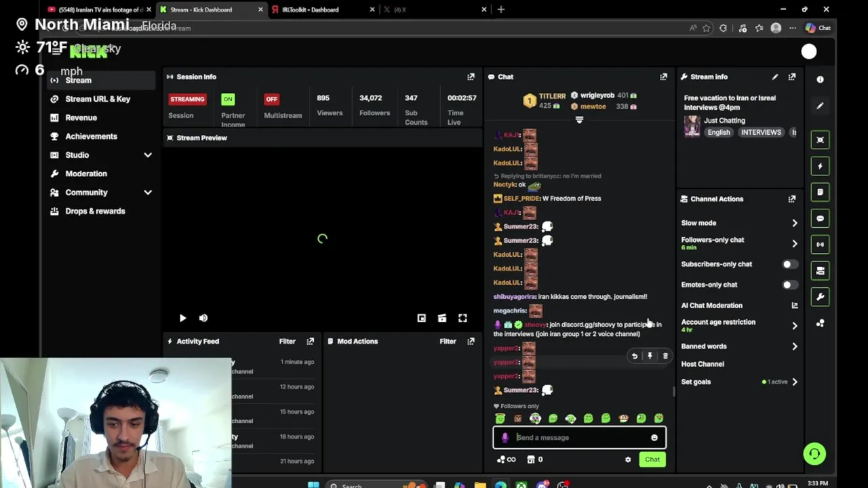Expand Account age restriction options
868x488 pixels.
click(x=795, y=325)
